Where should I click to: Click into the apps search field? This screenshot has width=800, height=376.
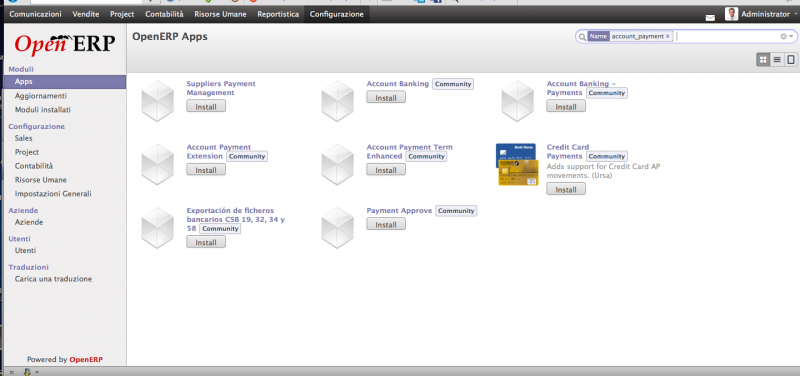tap(727, 37)
